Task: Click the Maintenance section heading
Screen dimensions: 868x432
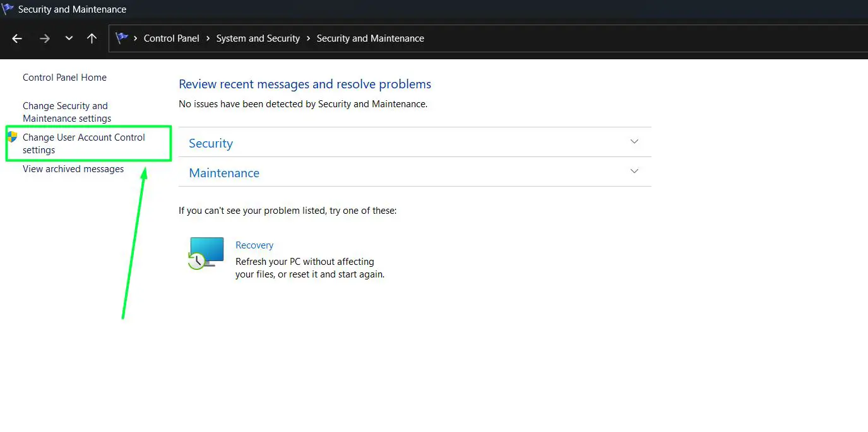Action: (x=223, y=173)
